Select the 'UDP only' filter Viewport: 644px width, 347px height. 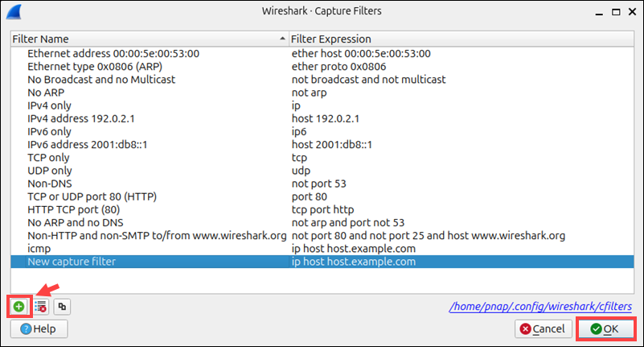click(50, 171)
